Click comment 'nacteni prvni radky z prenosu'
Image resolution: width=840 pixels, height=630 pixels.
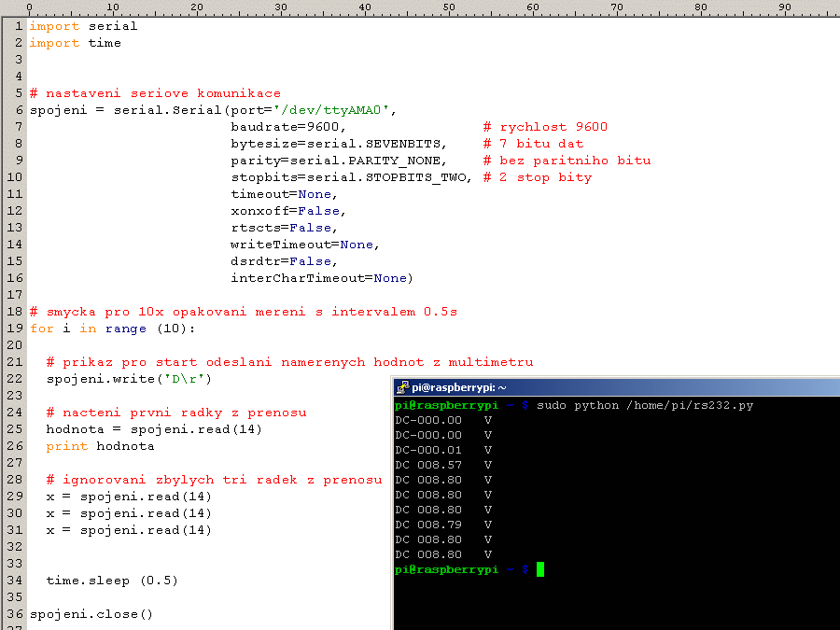pyautogui.click(x=176, y=413)
